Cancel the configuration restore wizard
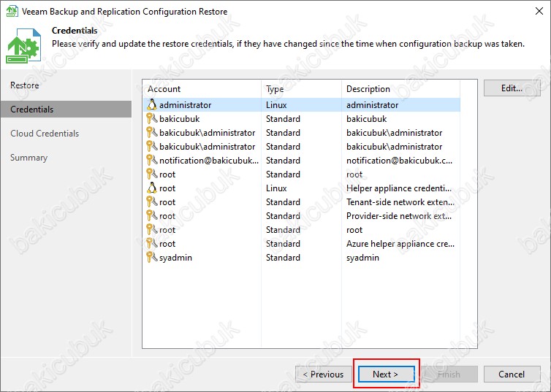This screenshot has width=551, height=392. (512, 374)
